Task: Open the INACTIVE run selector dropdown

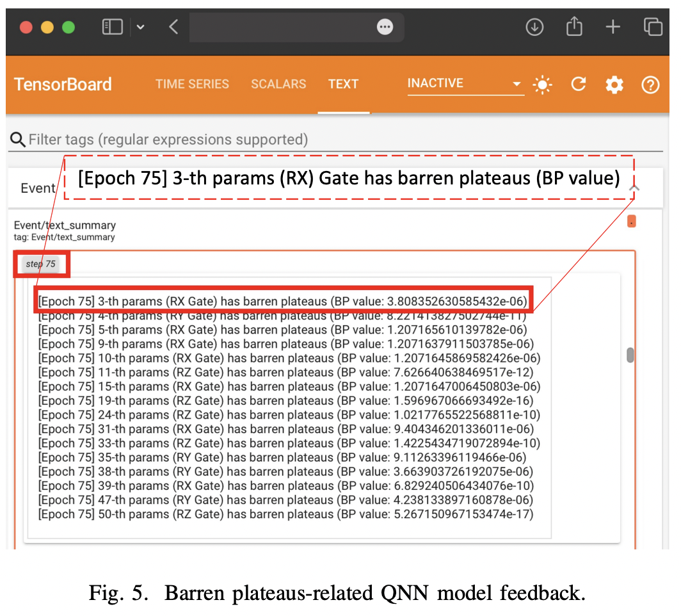Action: coord(465,83)
